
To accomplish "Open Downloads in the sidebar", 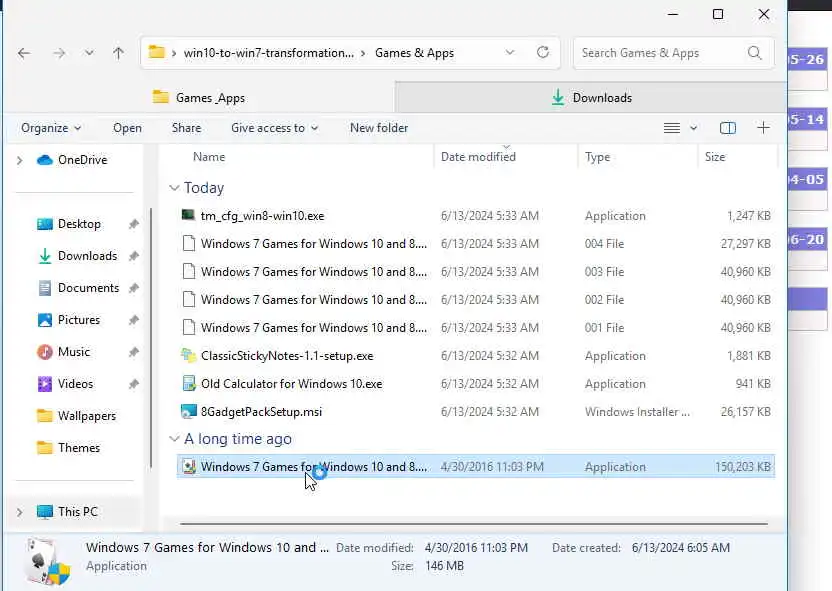I will 77,256.
